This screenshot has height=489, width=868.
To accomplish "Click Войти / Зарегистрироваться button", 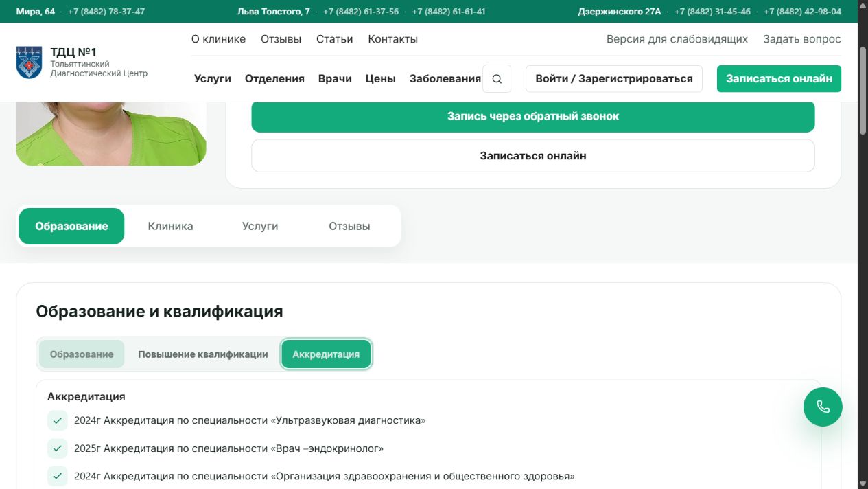I will (614, 79).
